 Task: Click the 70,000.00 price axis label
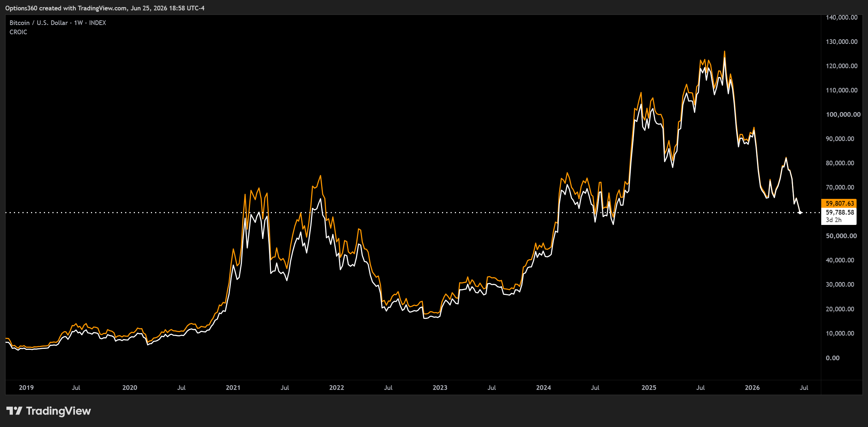point(840,187)
